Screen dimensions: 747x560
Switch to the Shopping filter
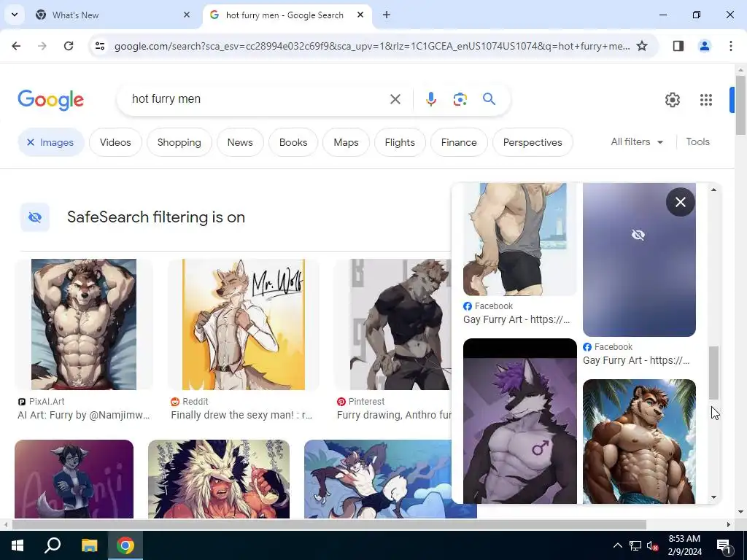(179, 142)
